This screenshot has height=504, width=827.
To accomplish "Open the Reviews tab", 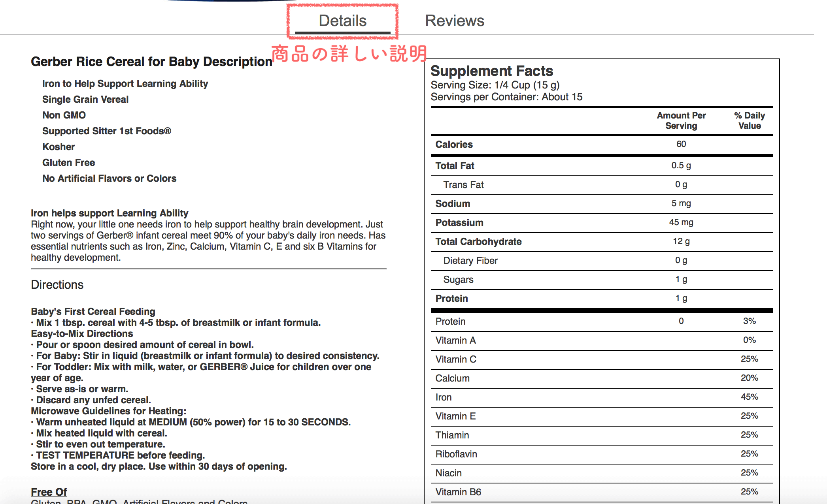I will (455, 21).
